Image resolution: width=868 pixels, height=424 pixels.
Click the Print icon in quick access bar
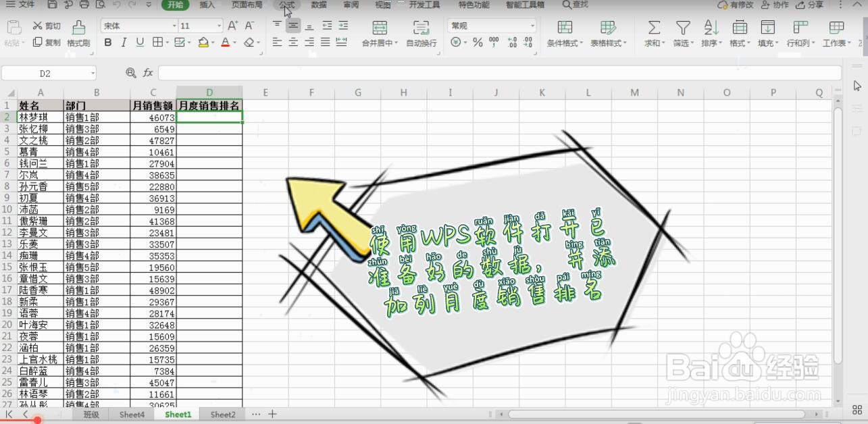tap(84, 5)
